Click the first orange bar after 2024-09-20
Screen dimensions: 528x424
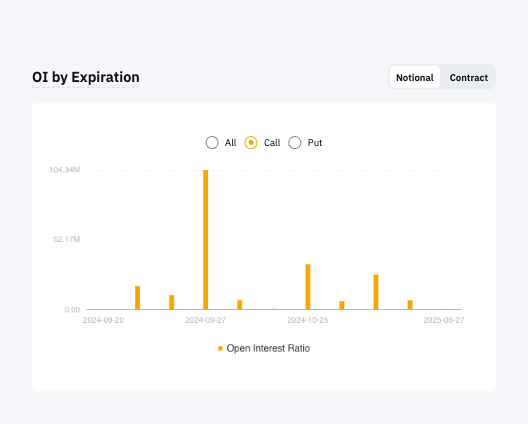coord(137,298)
